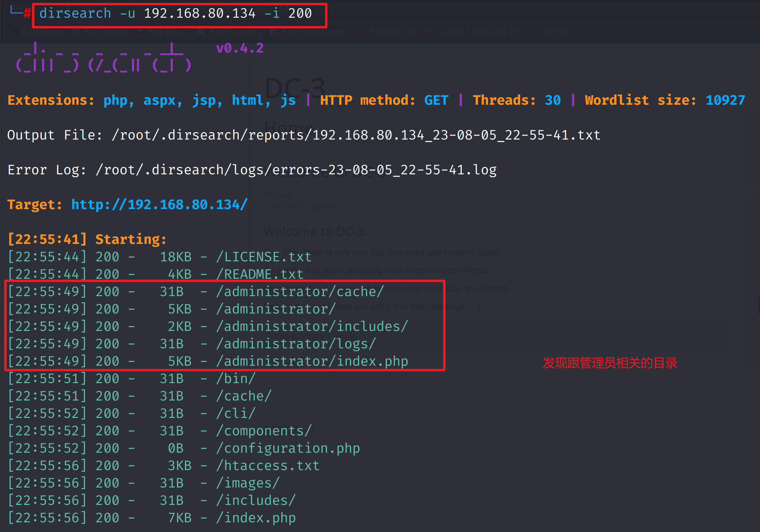Image resolution: width=760 pixels, height=532 pixels.
Task: Open the OffSec bookmark in the browser
Action: click(x=553, y=32)
